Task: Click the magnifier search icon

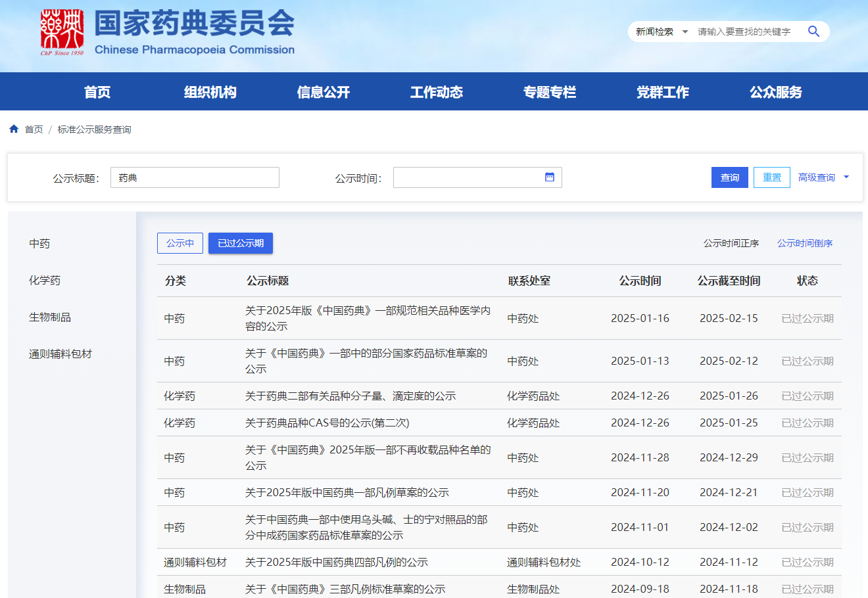Action: 813,32
